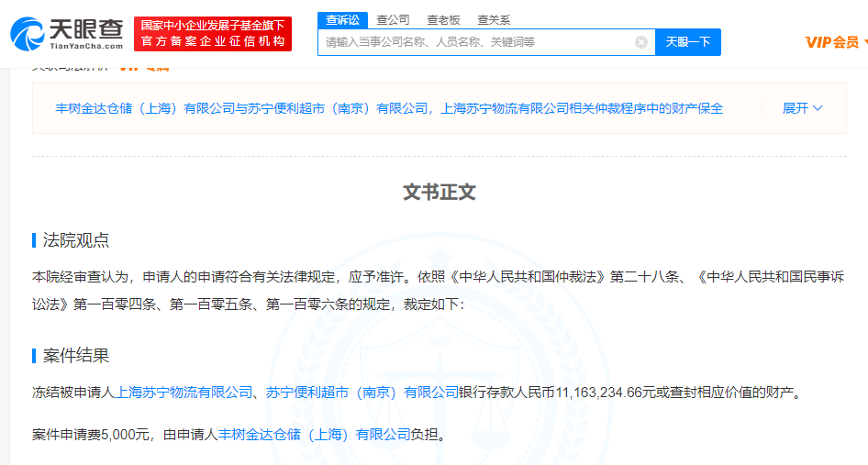Open the 丰树金达仓储 arbitration case title link

389,108
